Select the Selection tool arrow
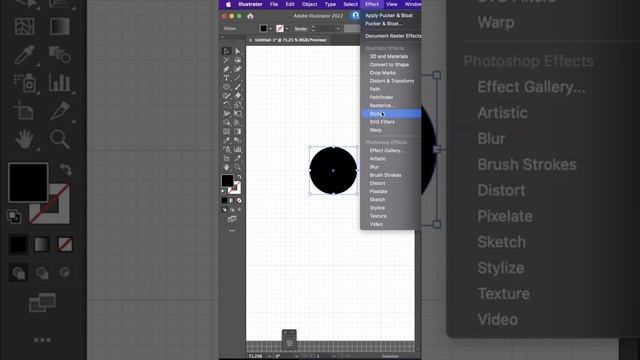Screen dimensions: 640x360 tap(227, 51)
